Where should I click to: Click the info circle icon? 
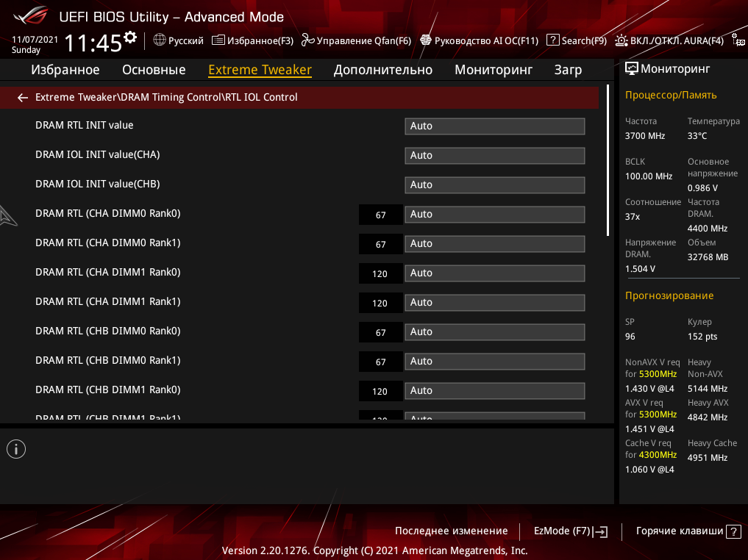click(x=16, y=449)
